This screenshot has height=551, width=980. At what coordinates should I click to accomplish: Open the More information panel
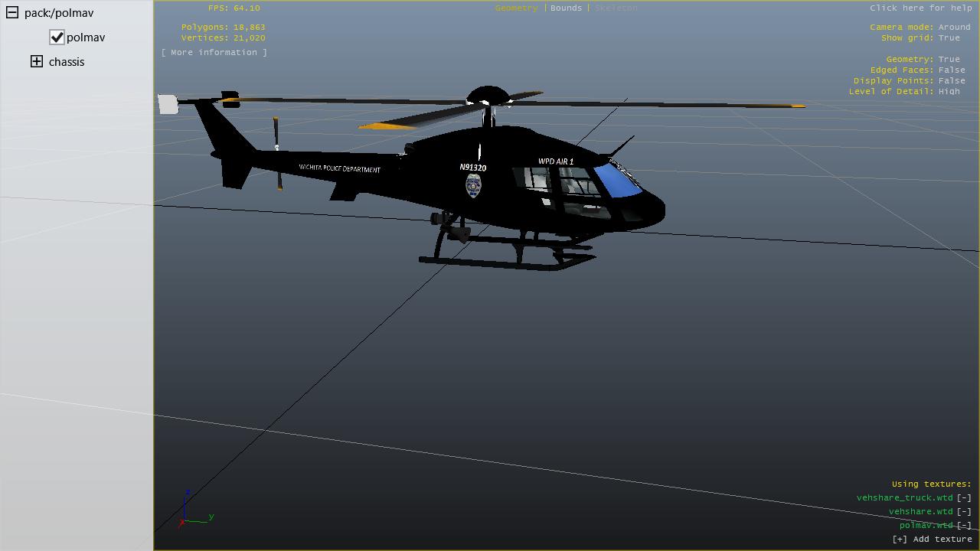(214, 52)
